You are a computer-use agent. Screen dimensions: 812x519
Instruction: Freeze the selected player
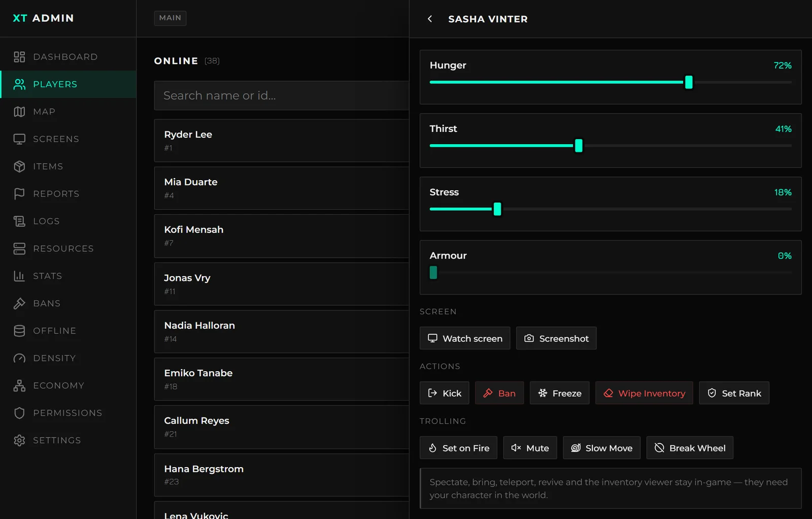click(x=559, y=393)
